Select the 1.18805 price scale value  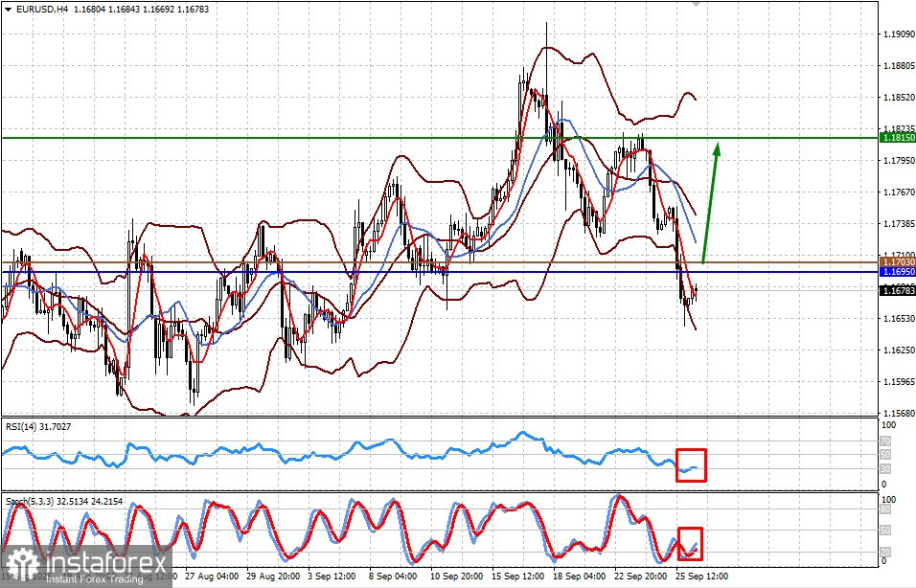click(899, 66)
